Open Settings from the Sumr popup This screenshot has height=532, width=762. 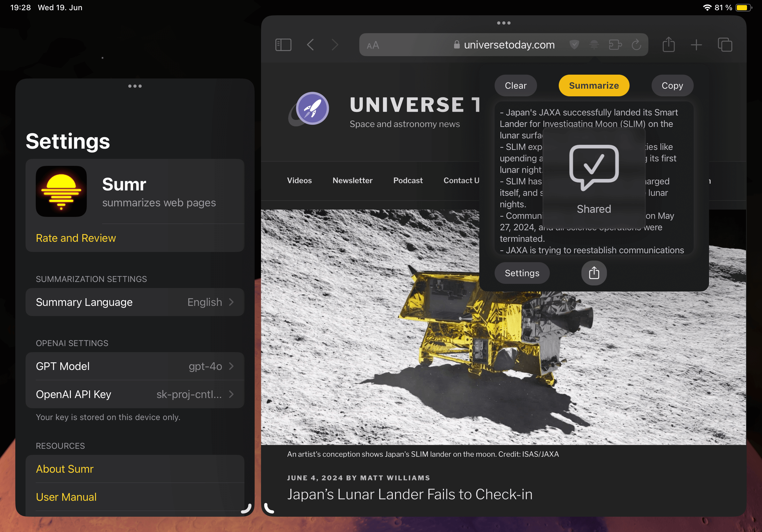pos(522,273)
